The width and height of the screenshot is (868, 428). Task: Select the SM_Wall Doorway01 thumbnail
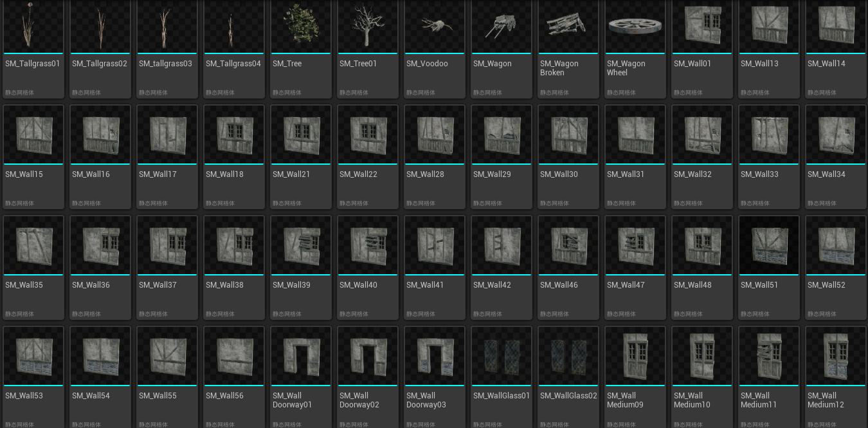[301, 356]
